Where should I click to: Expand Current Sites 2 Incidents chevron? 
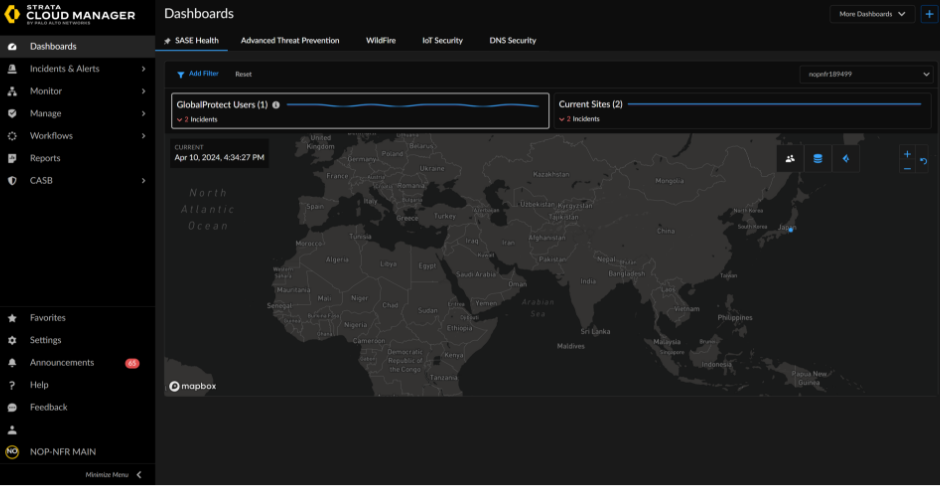tap(562, 120)
